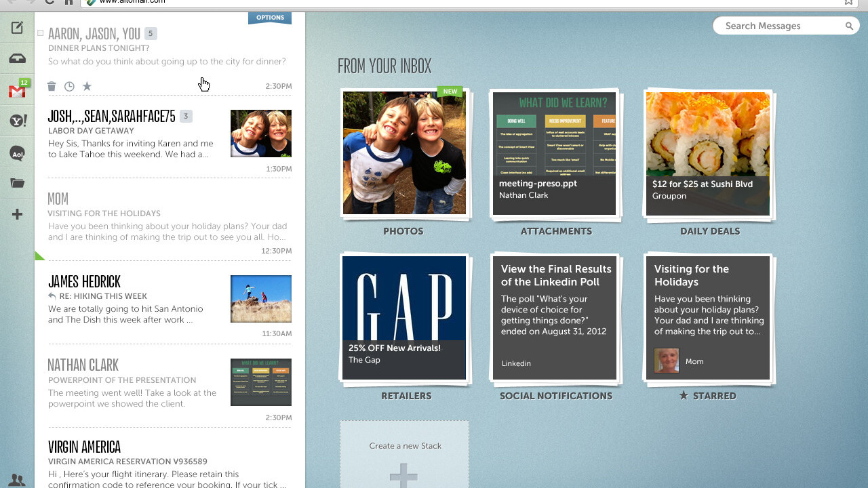Open the contacts people icon
The width and height of the screenshot is (868, 488).
click(x=17, y=480)
